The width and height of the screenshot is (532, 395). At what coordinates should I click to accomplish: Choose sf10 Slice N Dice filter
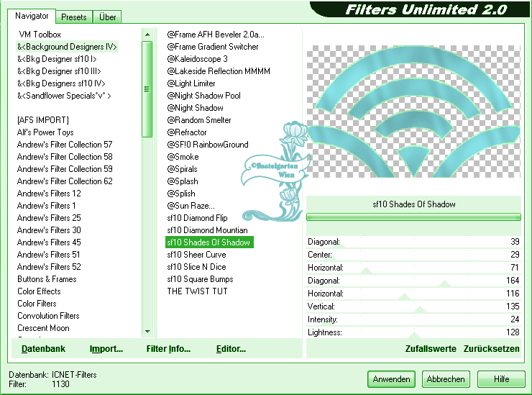pos(196,267)
